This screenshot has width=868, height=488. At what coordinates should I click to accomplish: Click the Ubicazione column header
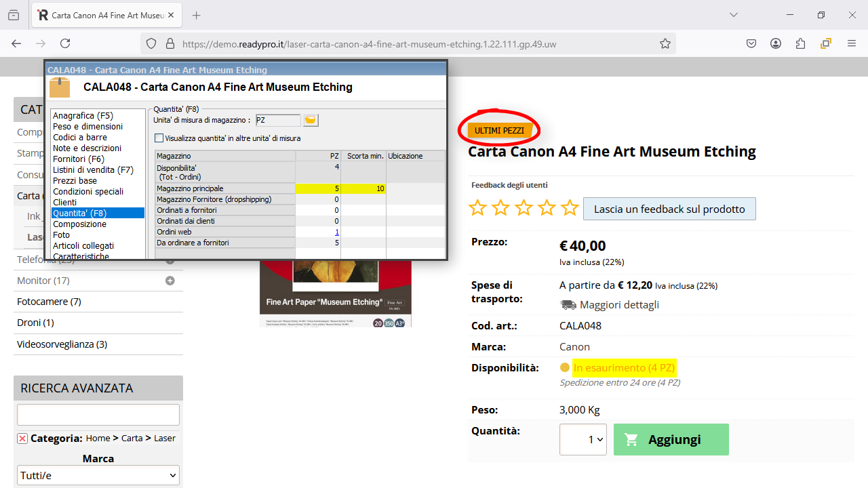pos(416,156)
